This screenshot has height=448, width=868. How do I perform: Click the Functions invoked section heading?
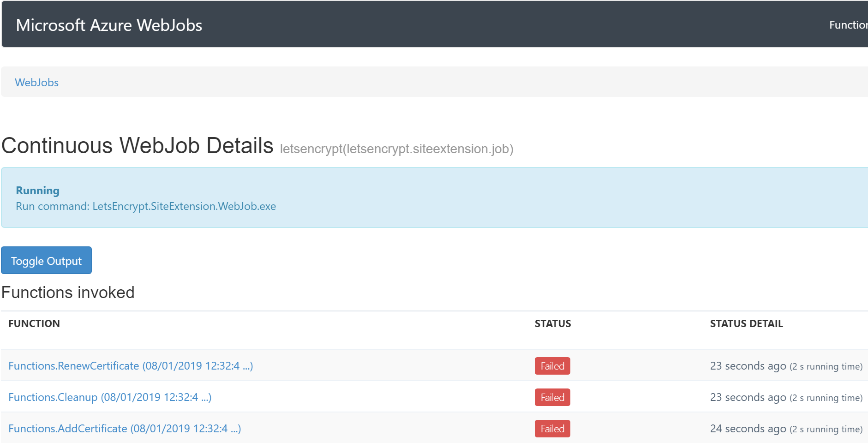(68, 293)
